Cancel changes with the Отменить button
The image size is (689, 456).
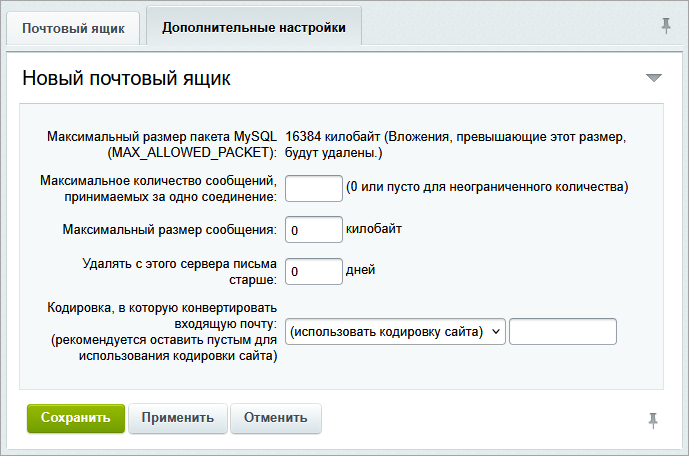point(275,418)
